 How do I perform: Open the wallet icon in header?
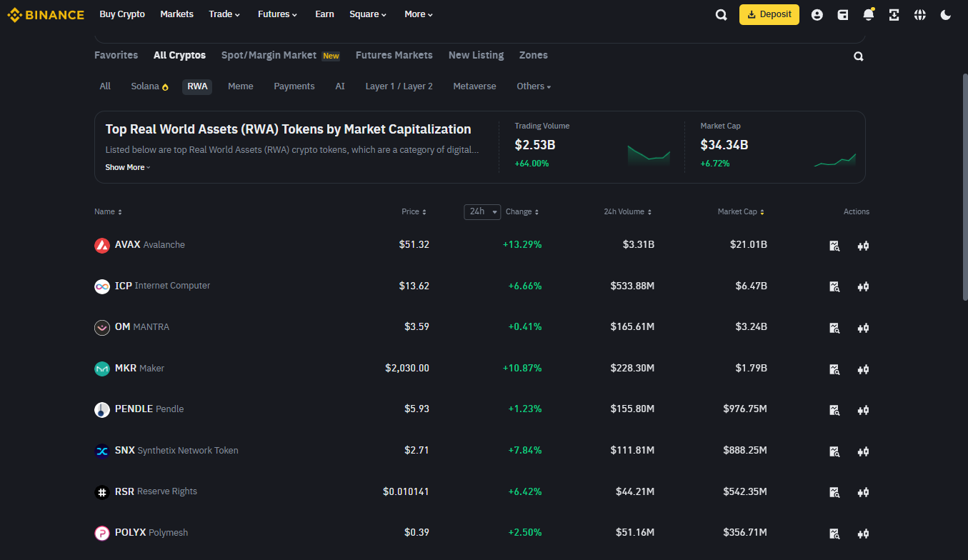[x=843, y=15]
